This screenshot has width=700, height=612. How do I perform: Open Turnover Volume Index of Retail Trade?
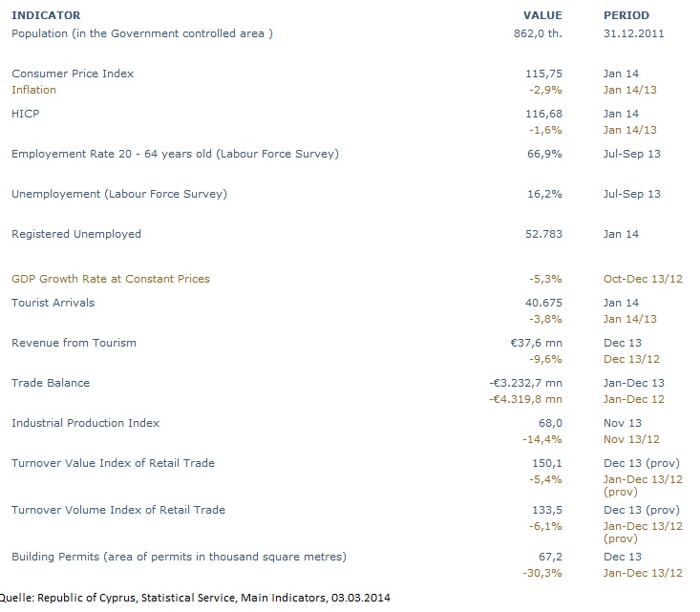pos(118,510)
